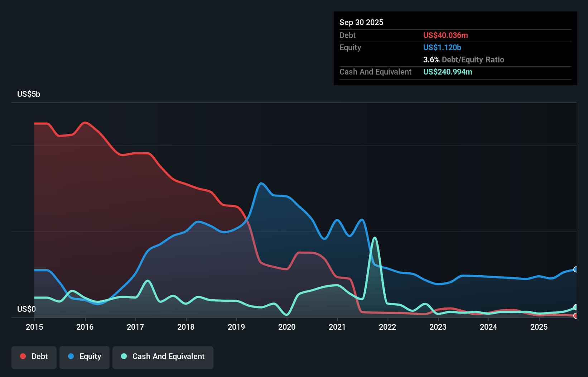Click the red Debt legend dot
Image resolution: width=588 pixels, height=377 pixels.
click(23, 356)
